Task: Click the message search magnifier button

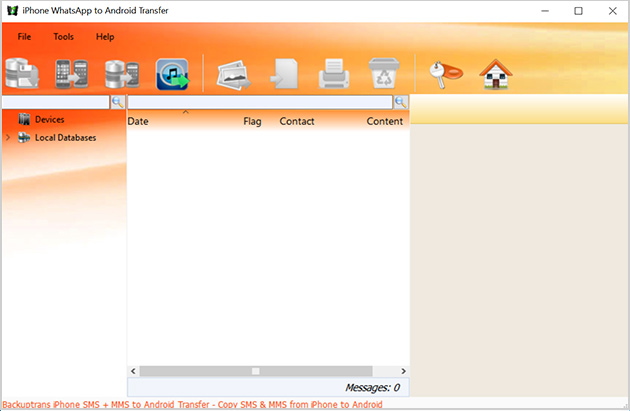Action: [401, 102]
